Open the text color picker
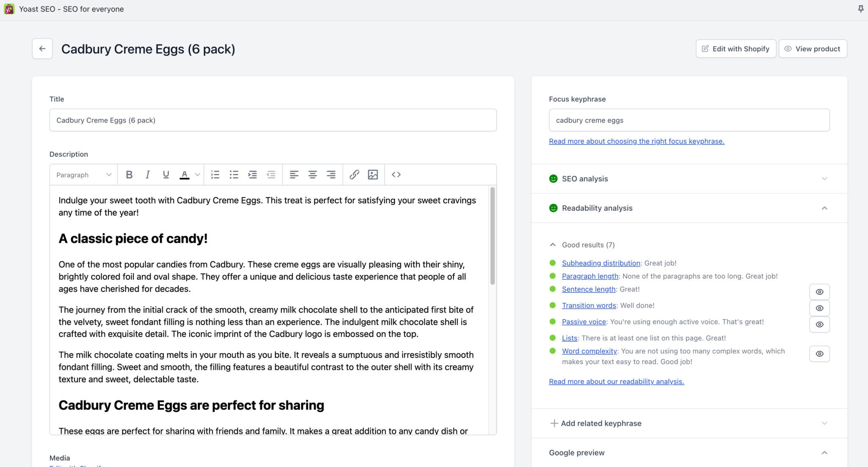The image size is (868, 467). [184, 174]
